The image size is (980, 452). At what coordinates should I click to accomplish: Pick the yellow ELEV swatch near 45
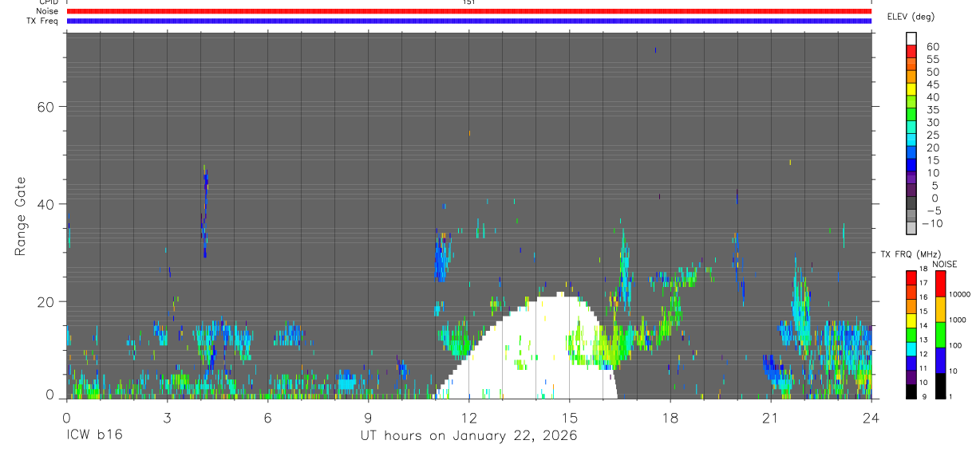[911, 88]
